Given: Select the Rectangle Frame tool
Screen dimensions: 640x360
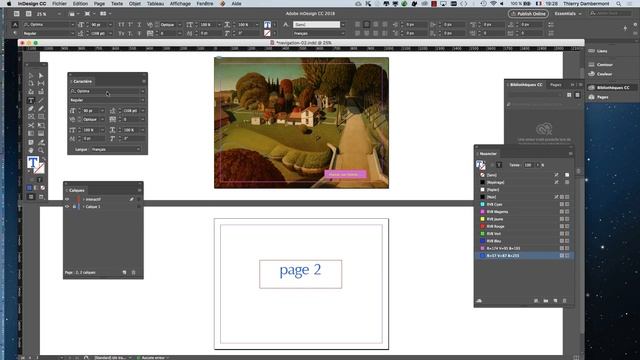Looking at the screenshot, I should [x=31, y=117].
